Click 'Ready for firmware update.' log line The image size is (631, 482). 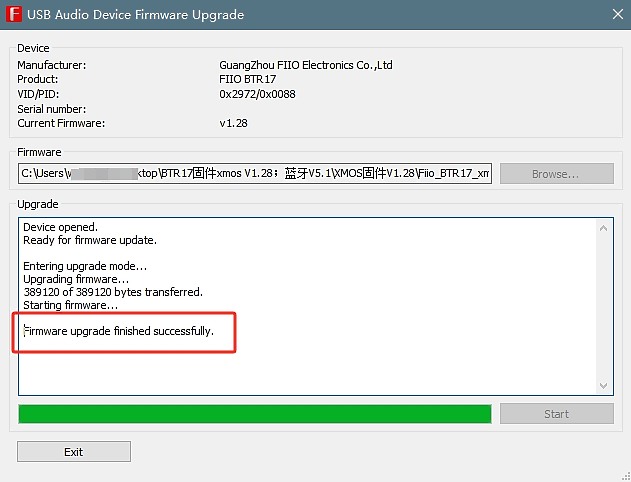(90, 240)
